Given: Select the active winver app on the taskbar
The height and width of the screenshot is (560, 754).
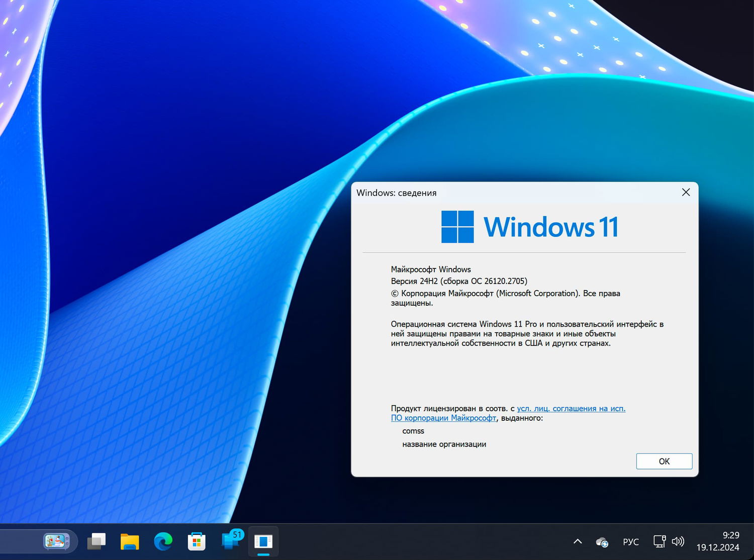Looking at the screenshot, I should pyautogui.click(x=263, y=541).
